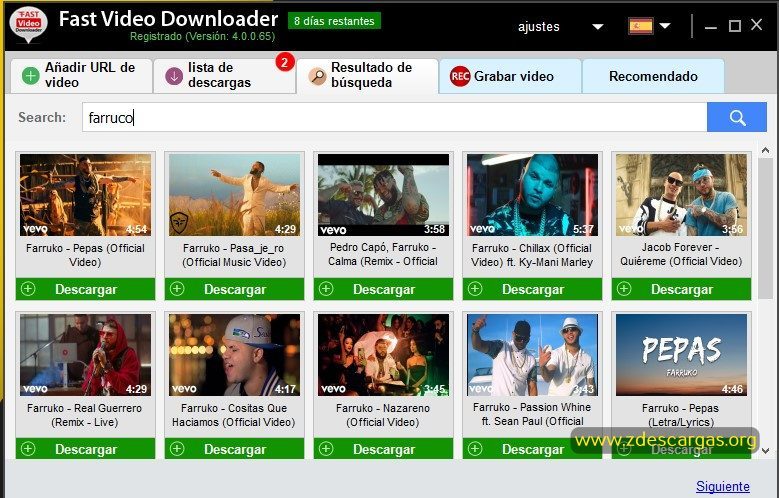Click plus icon under Passion Whine ft. Sean Paul

tap(475, 448)
